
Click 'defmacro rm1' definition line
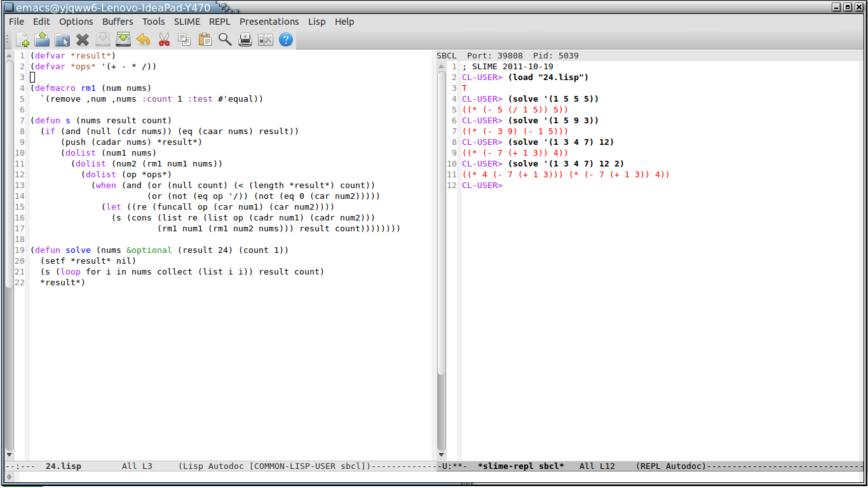tap(91, 88)
